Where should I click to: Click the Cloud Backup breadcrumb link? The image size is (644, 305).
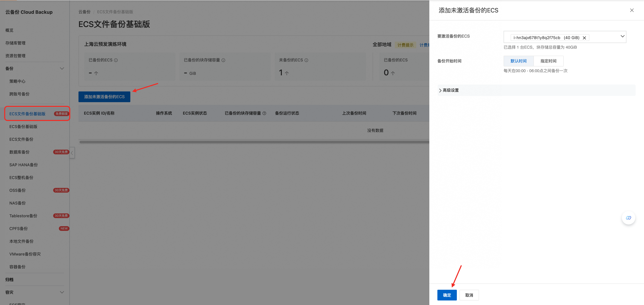84,12
